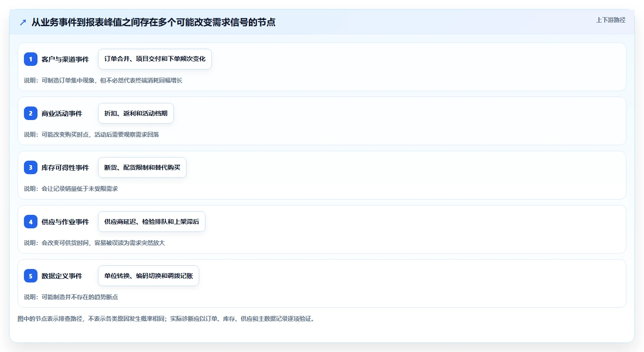Click the 单位转换、编码切换和调拨记账 chip

[149, 276]
